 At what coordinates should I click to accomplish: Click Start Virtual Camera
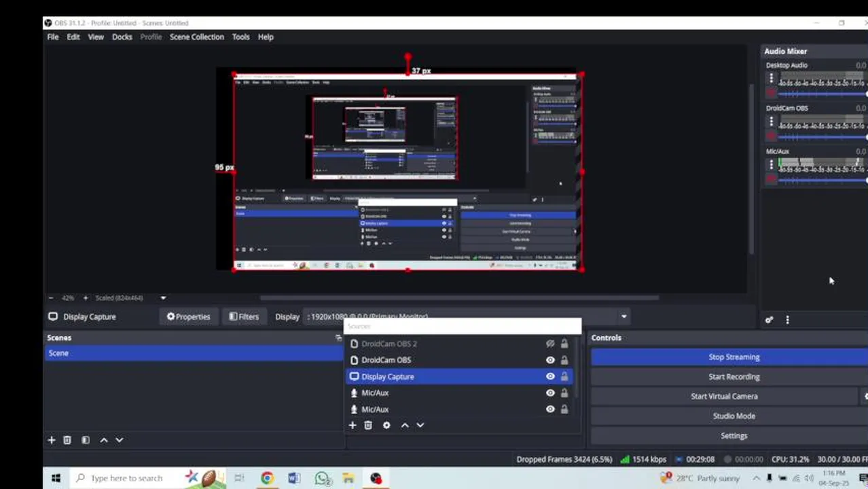click(x=724, y=396)
